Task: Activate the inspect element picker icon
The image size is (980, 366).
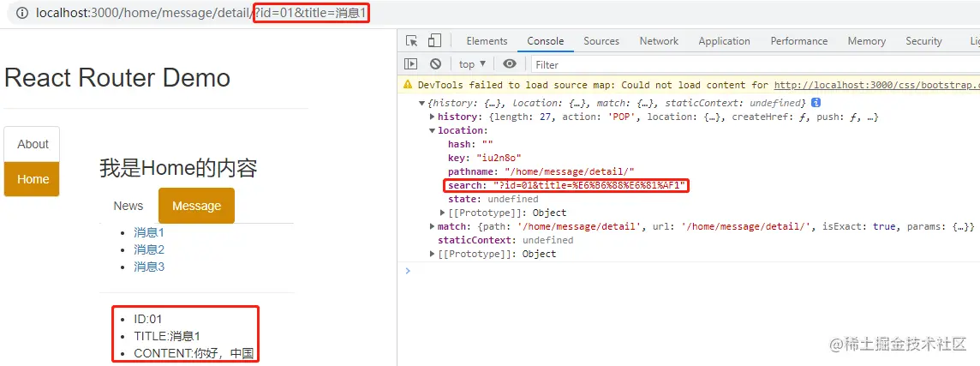Action: [411, 41]
